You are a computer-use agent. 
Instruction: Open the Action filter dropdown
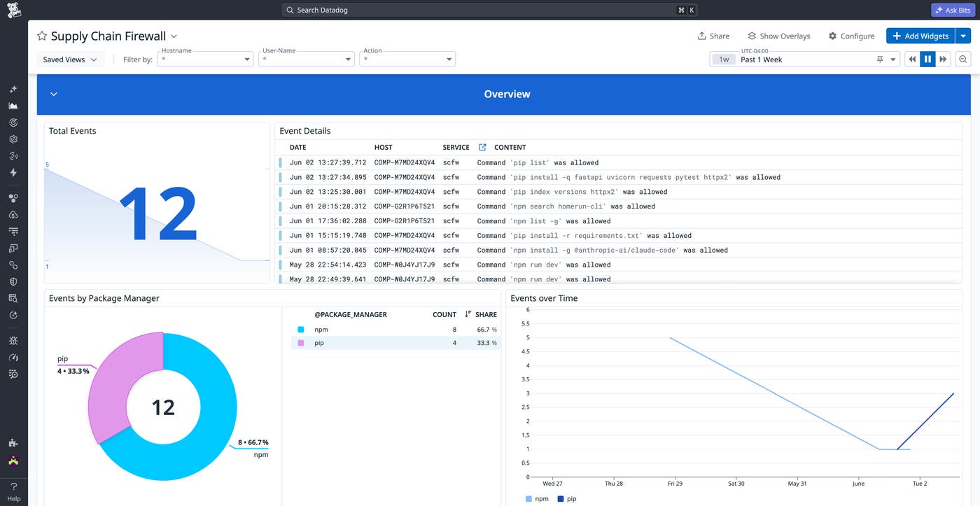[x=407, y=59]
